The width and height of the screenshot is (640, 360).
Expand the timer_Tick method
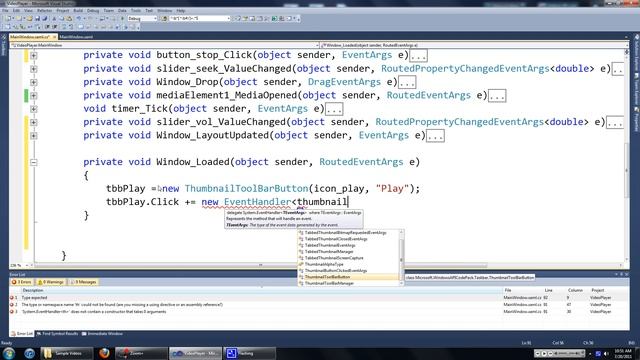pyautogui.click(x=33, y=109)
